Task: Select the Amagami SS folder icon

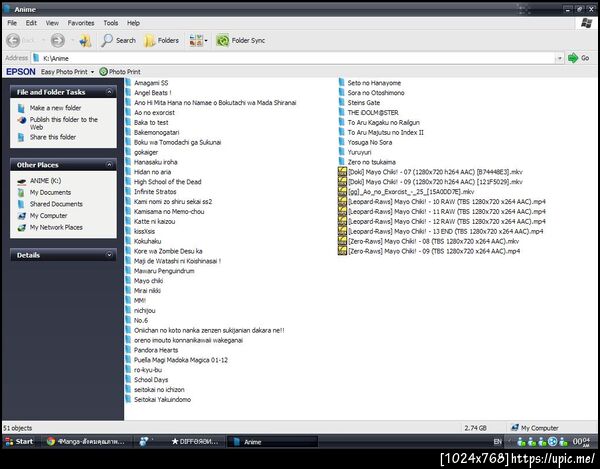Action: [x=128, y=83]
